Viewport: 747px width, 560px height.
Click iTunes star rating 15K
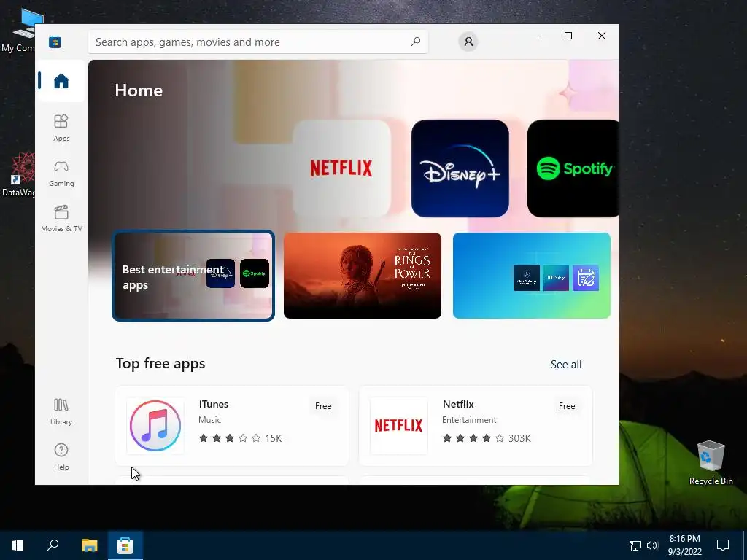(x=240, y=438)
